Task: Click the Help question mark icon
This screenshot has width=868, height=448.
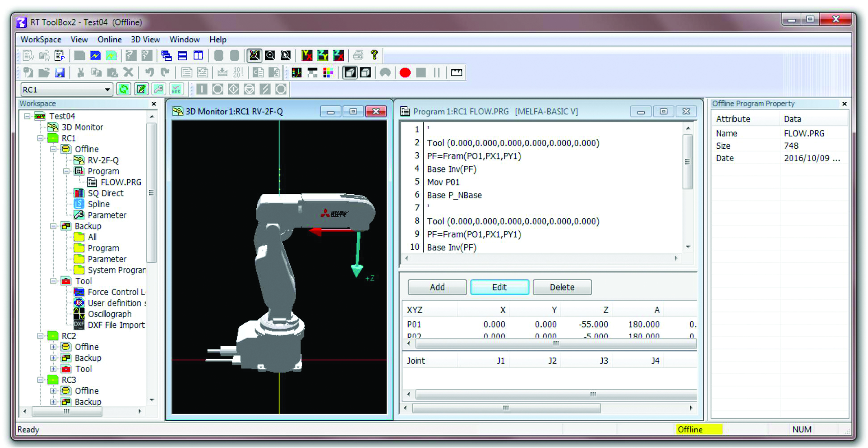Action: 374,55
